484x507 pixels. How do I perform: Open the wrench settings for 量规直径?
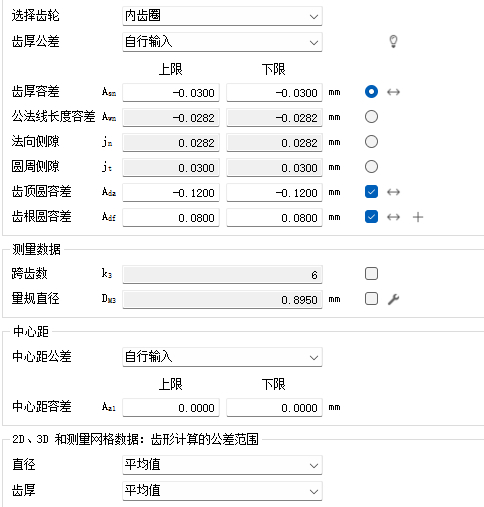coord(393,299)
